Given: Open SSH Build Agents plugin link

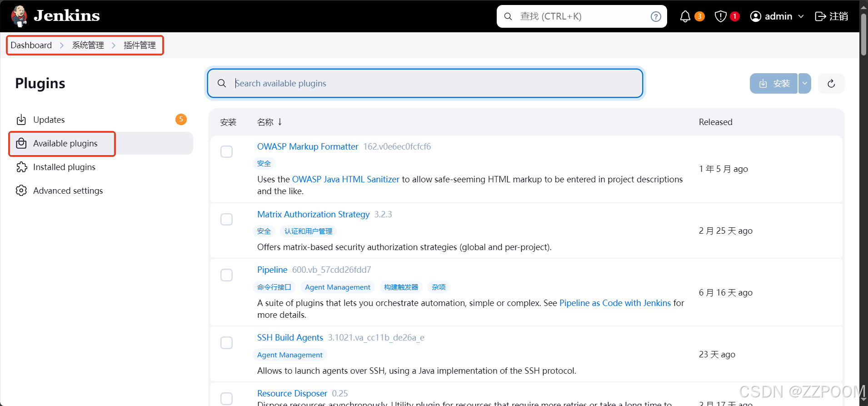Looking at the screenshot, I should (x=290, y=337).
